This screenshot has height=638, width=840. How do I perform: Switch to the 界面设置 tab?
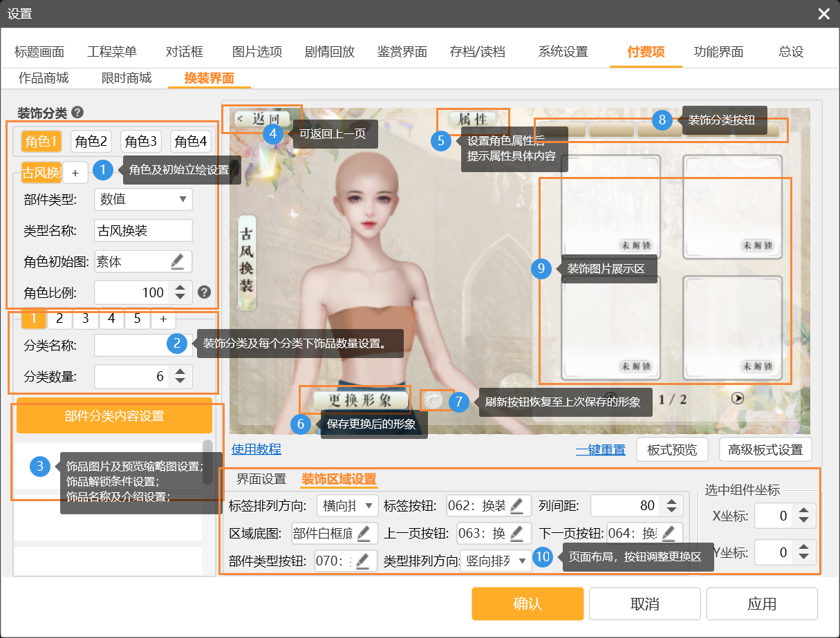pyautogui.click(x=261, y=479)
